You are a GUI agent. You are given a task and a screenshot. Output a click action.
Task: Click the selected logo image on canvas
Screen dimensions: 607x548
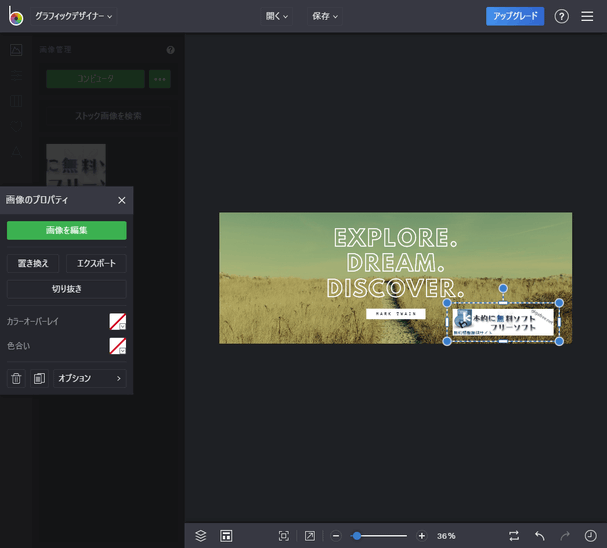(503, 322)
